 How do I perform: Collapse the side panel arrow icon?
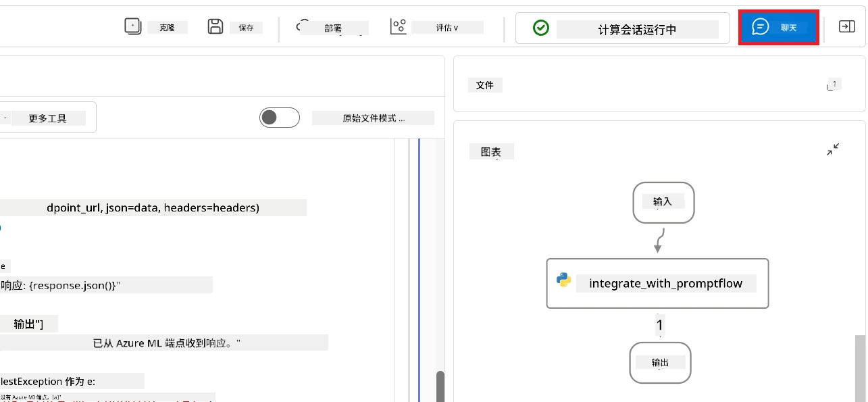846,26
